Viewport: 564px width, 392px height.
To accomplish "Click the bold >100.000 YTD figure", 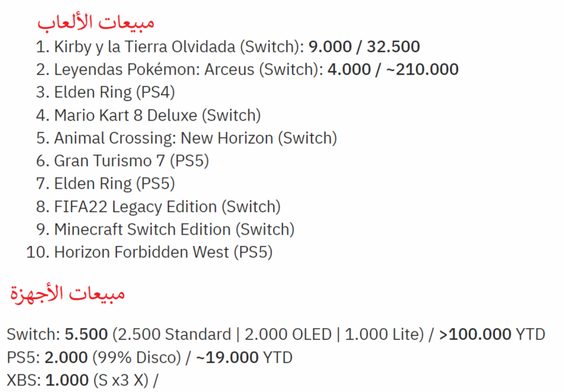I will coord(475,335).
